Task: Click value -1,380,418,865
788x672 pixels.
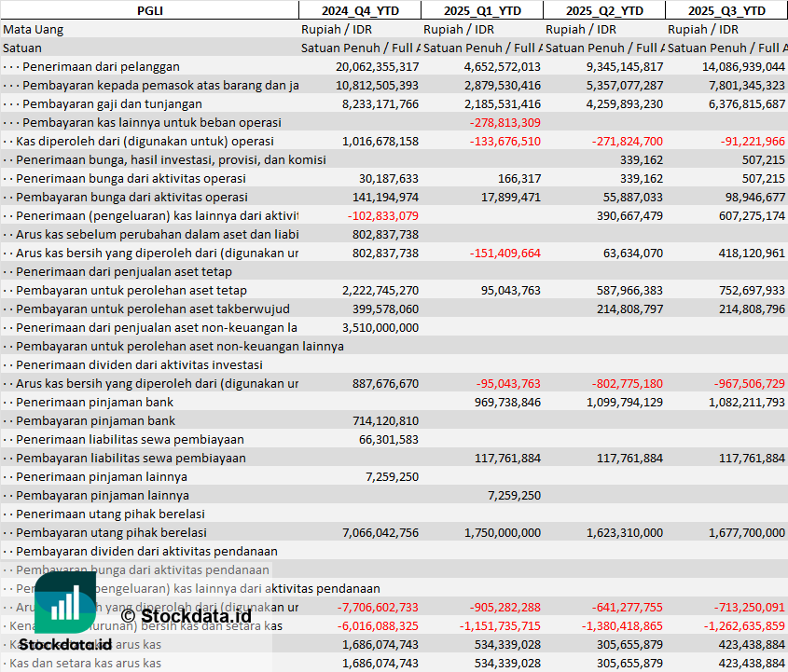Action: click(622, 625)
